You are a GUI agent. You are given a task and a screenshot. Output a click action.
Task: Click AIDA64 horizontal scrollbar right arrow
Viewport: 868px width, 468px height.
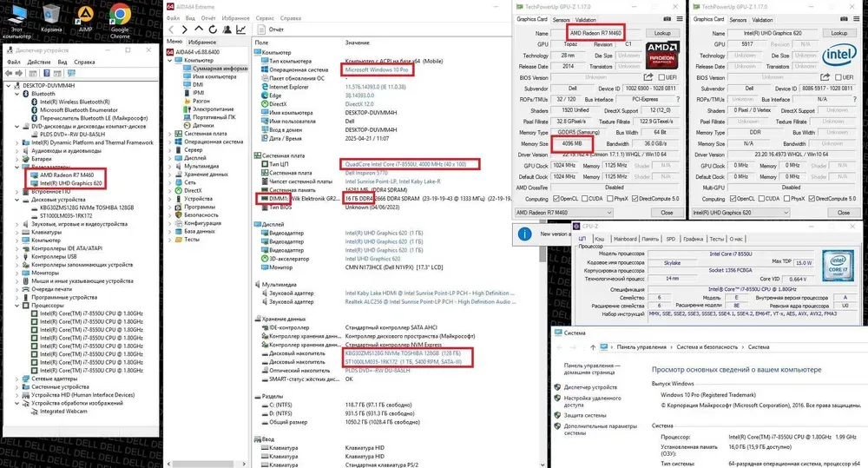(244, 464)
